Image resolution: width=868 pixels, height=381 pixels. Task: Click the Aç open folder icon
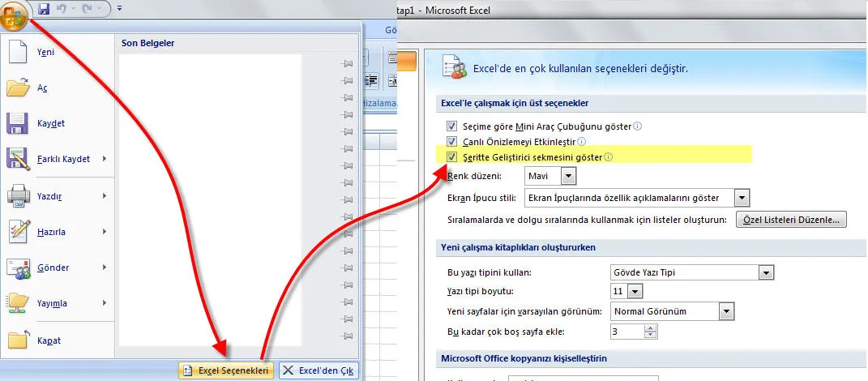[18, 88]
